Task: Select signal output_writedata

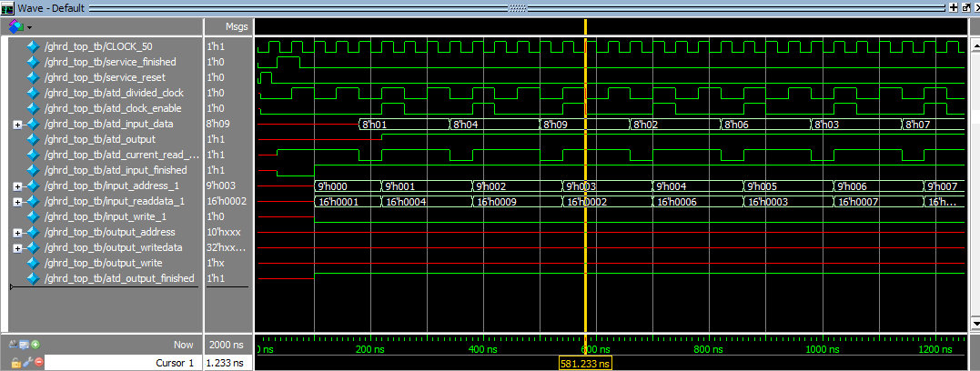Action: 113,248
